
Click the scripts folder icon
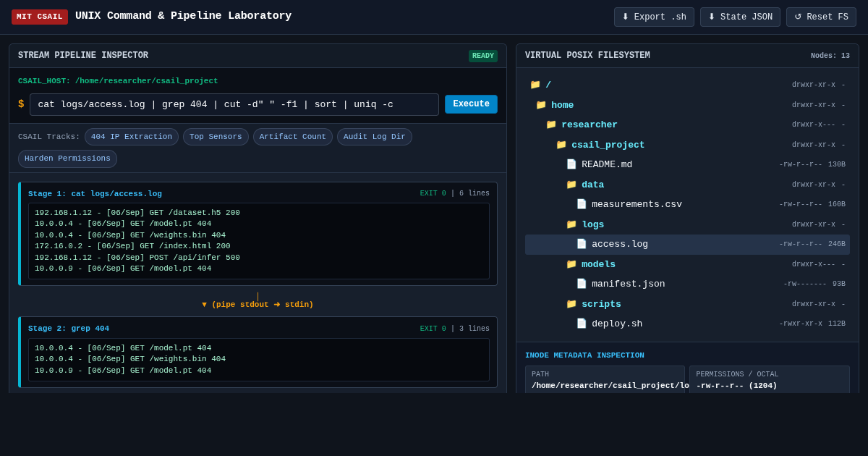click(x=571, y=304)
